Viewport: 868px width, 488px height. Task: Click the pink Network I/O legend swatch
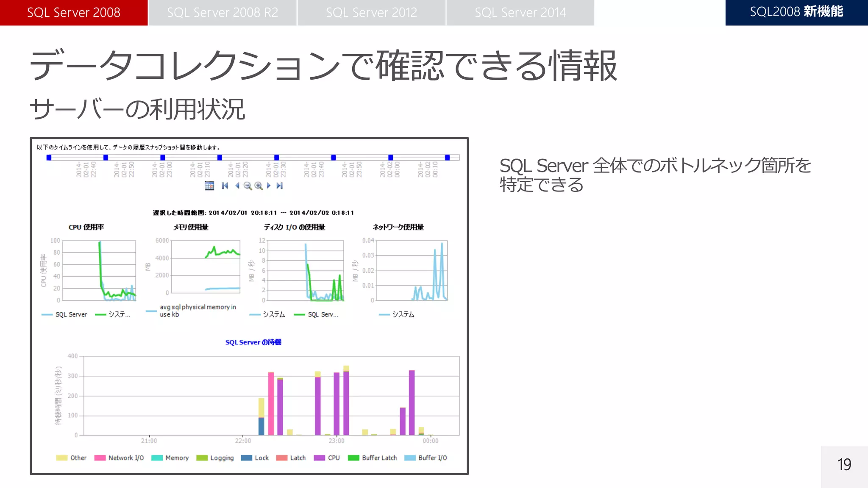coord(100,458)
